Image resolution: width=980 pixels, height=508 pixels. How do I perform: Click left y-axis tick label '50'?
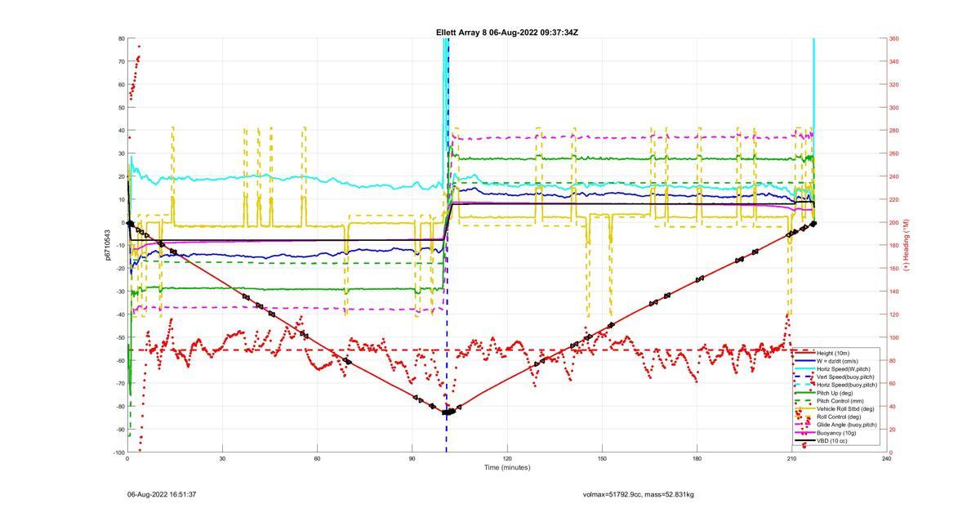121,108
